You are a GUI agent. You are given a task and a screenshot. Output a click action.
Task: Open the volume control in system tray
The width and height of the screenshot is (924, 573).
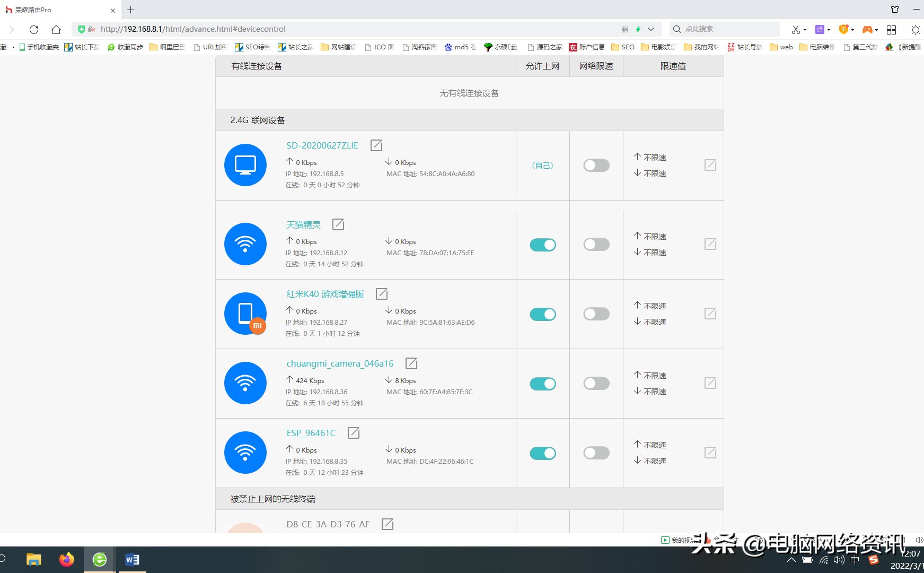pos(838,559)
